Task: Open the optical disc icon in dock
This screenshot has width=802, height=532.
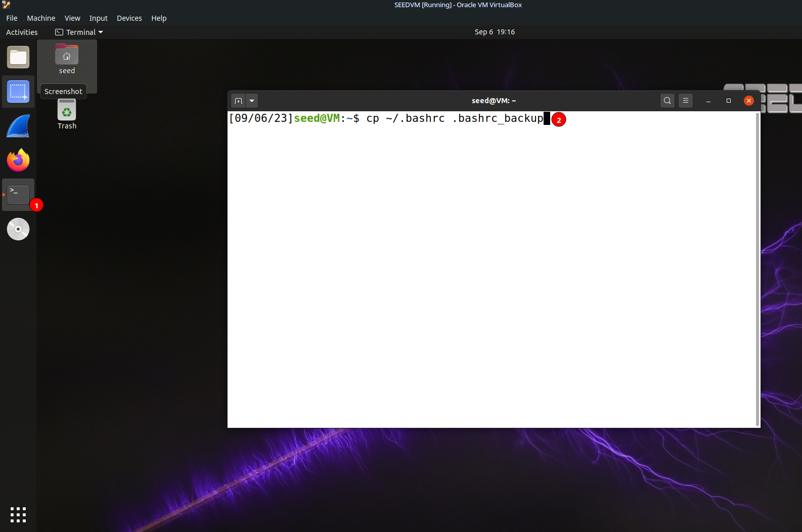Action: tap(18, 229)
